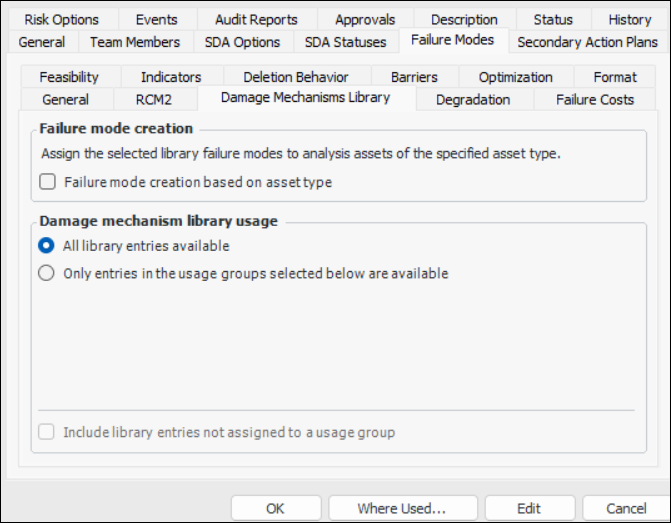Screen dimensions: 671x523
Task: Click the 'Assign the selected library failure modes' description
Action: click(x=301, y=153)
